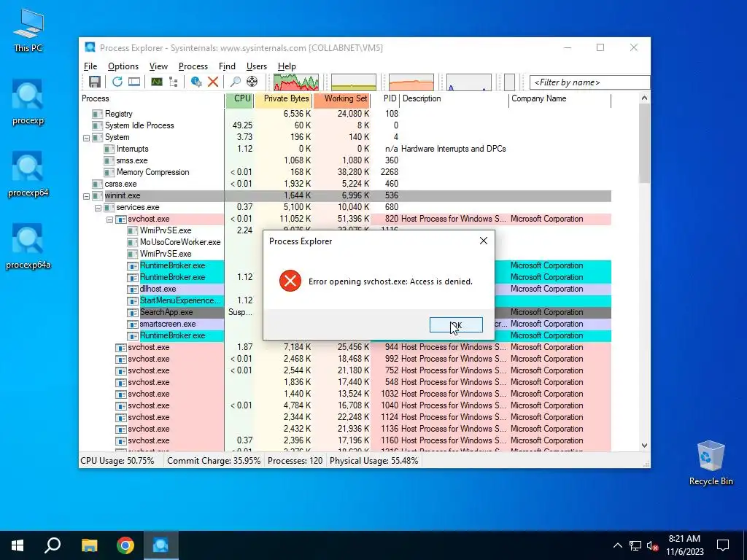This screenshot has width=747, height=560.
Task: Sort by the Working Set column header
Action: [x=341, y=98]
